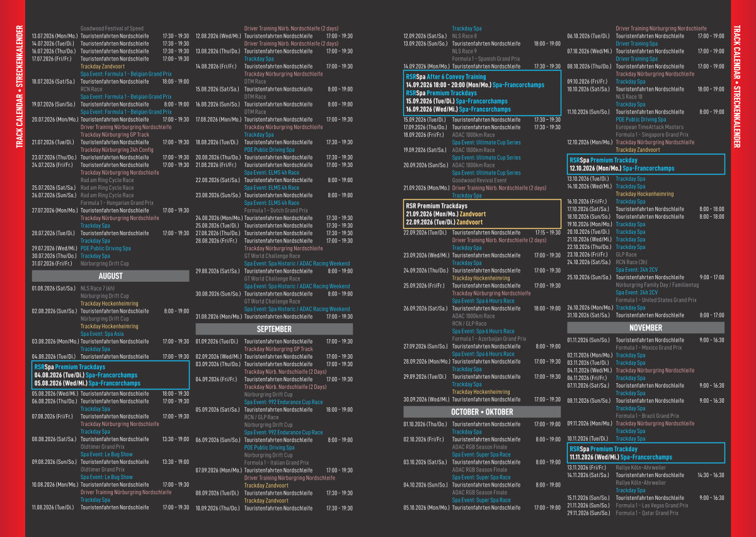Click the yellow RSR Premium Trackdays Zandvoort box
The width and height of the screenshot is (756, 537).
(x=482, y=214)
